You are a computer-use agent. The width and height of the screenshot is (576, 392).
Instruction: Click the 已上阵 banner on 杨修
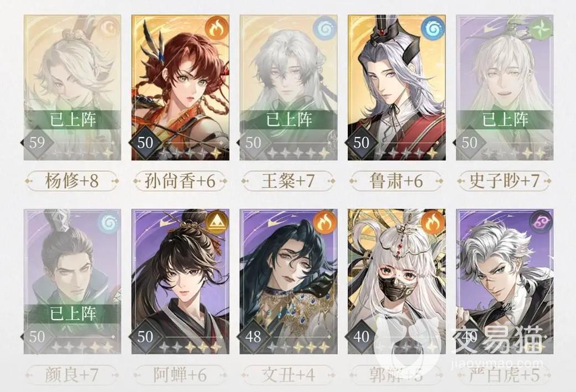(72, 119)
